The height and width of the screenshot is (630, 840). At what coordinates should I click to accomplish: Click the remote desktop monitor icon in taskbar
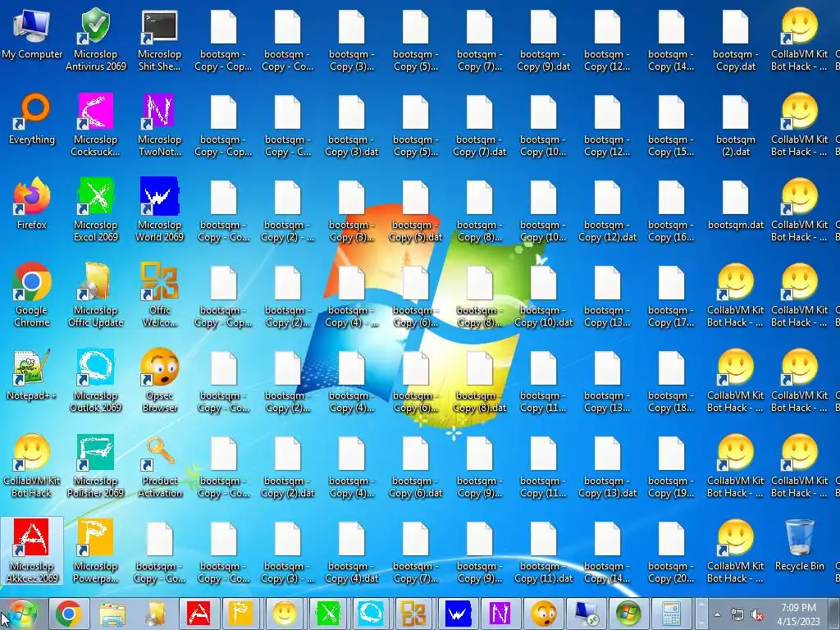[x=586, y=614]
